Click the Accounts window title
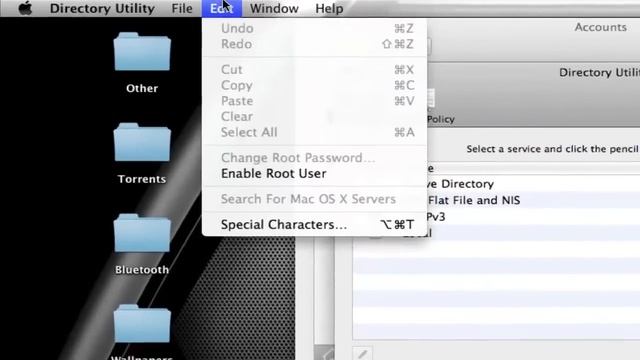 click(600, 27)
